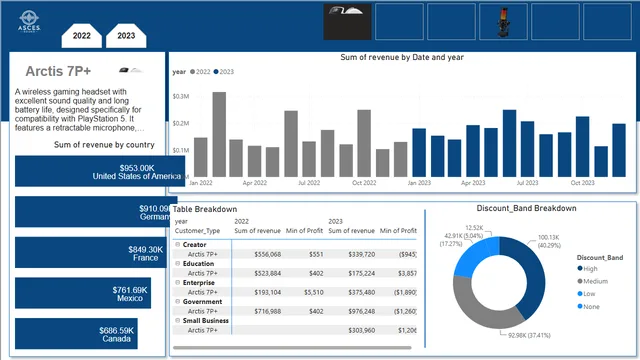Select the $339,720 revenue cell
Viewport: 640px width, 360px height.
[x=361, y=254]
